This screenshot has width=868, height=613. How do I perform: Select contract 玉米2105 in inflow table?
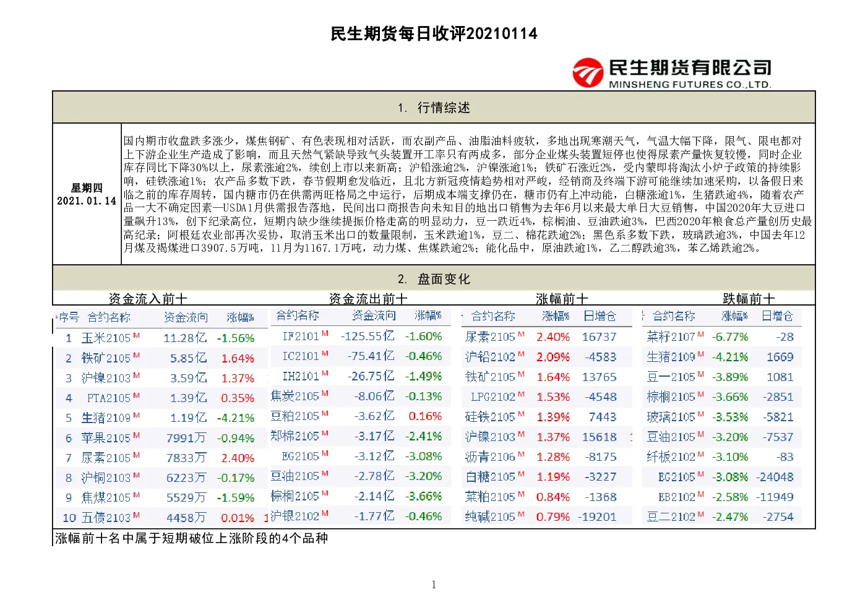[x=106, y=338]
